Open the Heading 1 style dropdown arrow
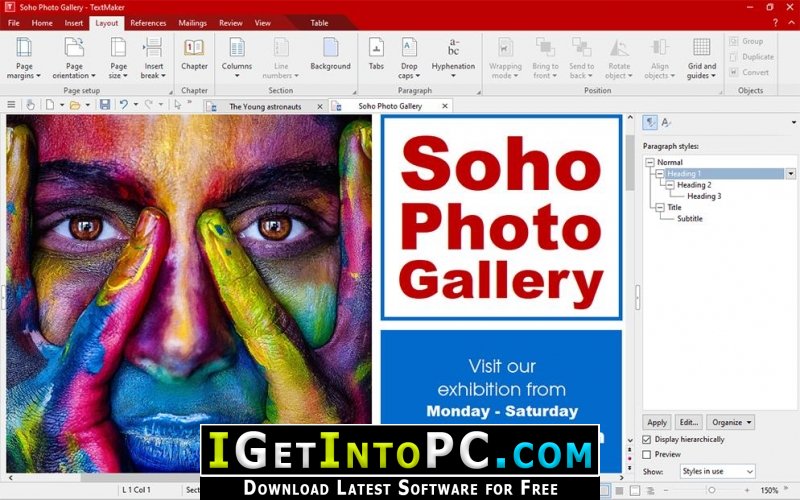The width and height of the screenshot is (800, 500). pyautogui.click(x=790, y=174)
